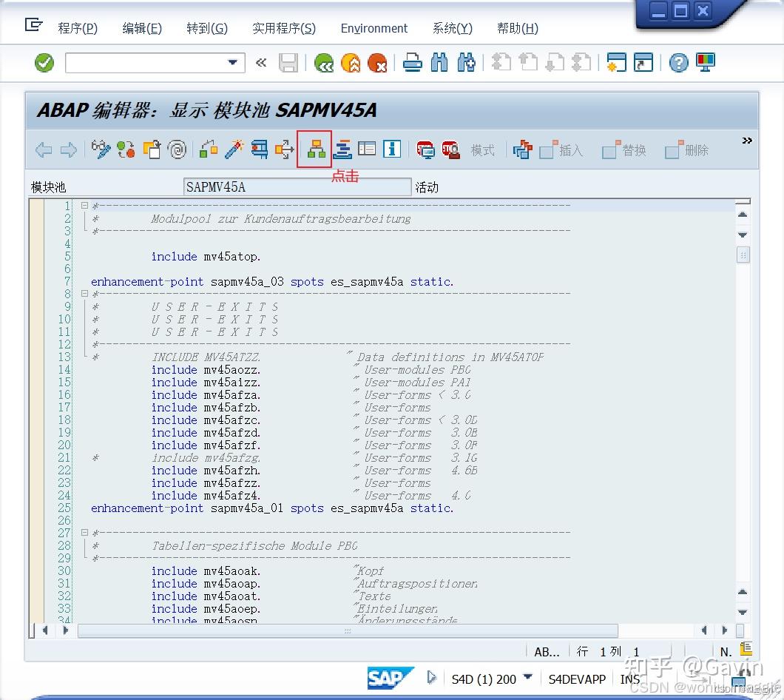Click the horizontal scrollbar of the editor
Viewport: 784px width, 700px height.
(348, 630)
